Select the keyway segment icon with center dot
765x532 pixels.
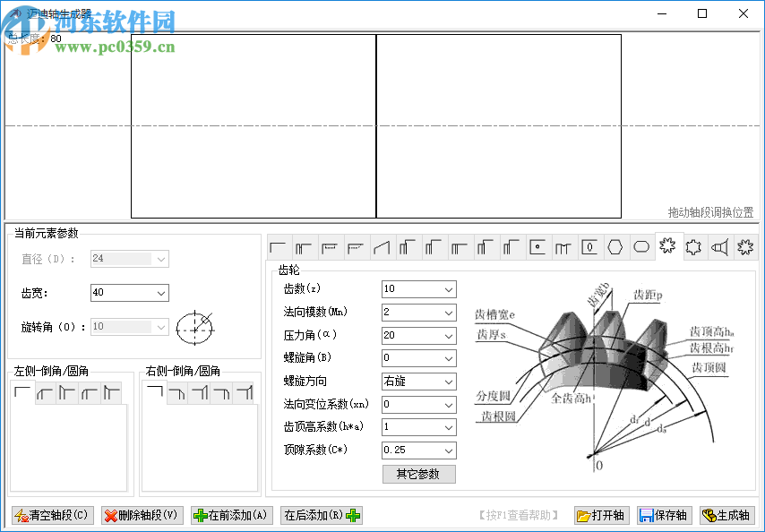point(537,246)
